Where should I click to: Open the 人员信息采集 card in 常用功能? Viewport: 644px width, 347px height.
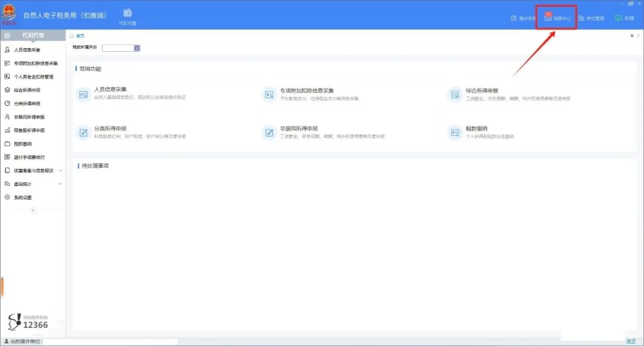click(131, 94)
